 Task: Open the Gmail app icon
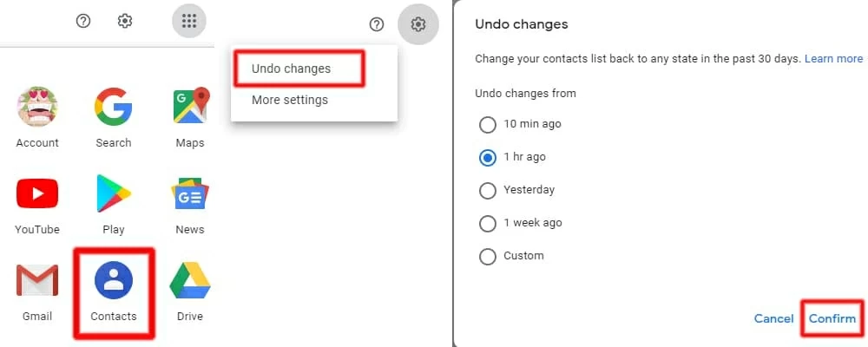[37, 281]
